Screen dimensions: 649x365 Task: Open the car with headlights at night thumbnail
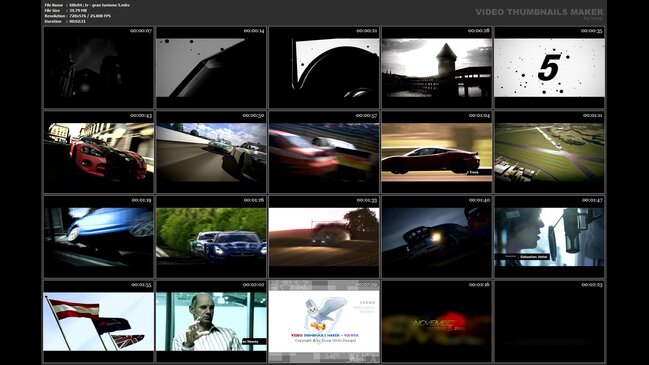(437, 237)
